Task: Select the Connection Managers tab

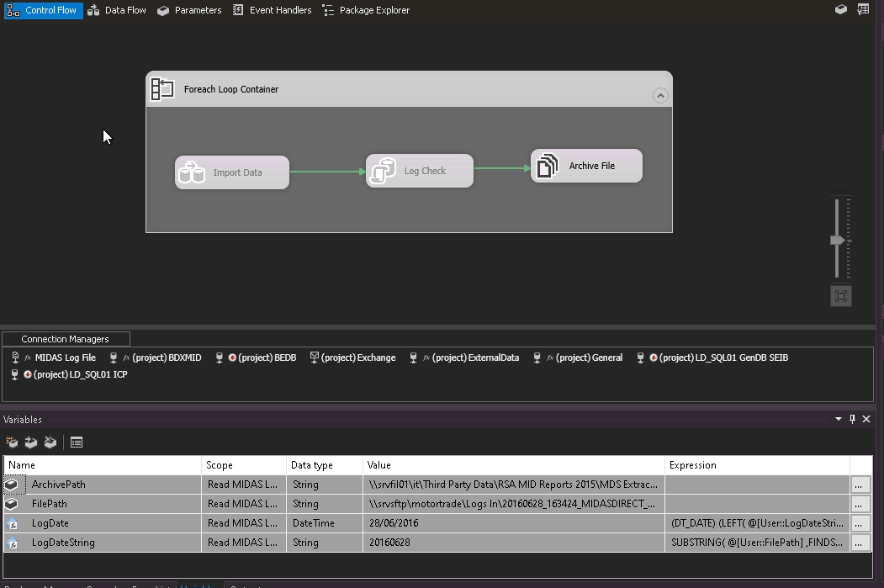Action: coord(66,339)
